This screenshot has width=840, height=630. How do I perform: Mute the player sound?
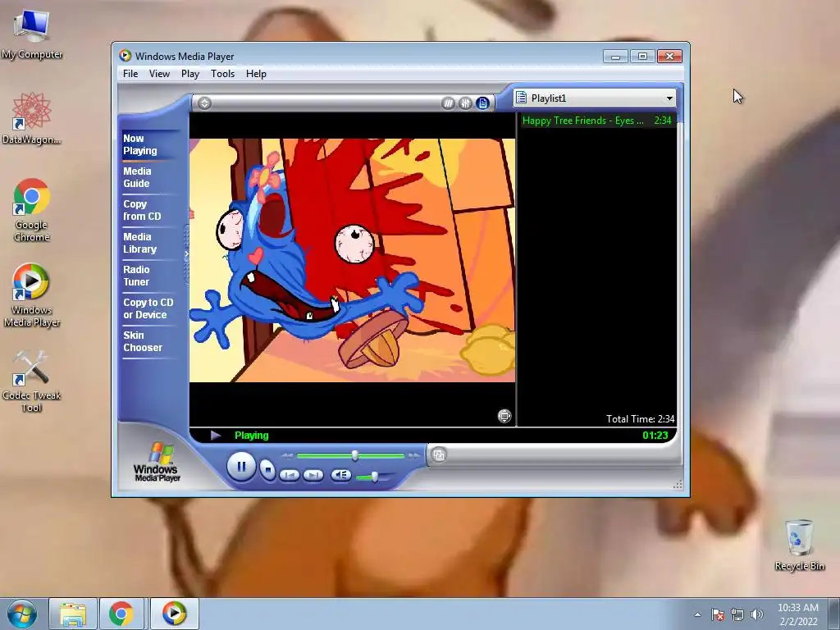click(x=340, y=475)
